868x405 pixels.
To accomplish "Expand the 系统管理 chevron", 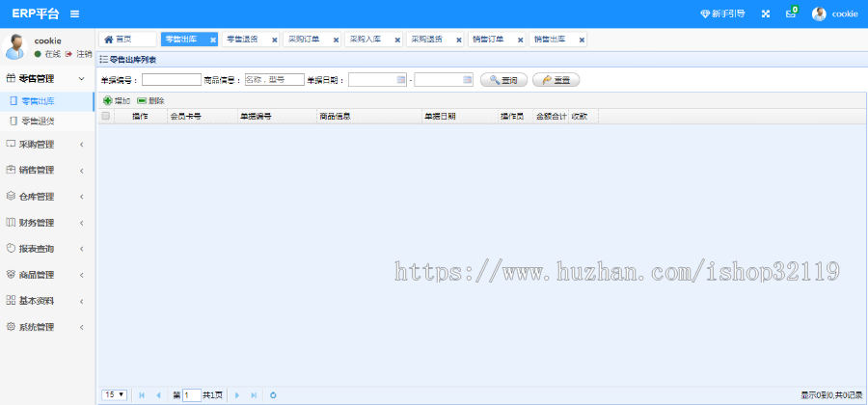I will click(81, 327).
